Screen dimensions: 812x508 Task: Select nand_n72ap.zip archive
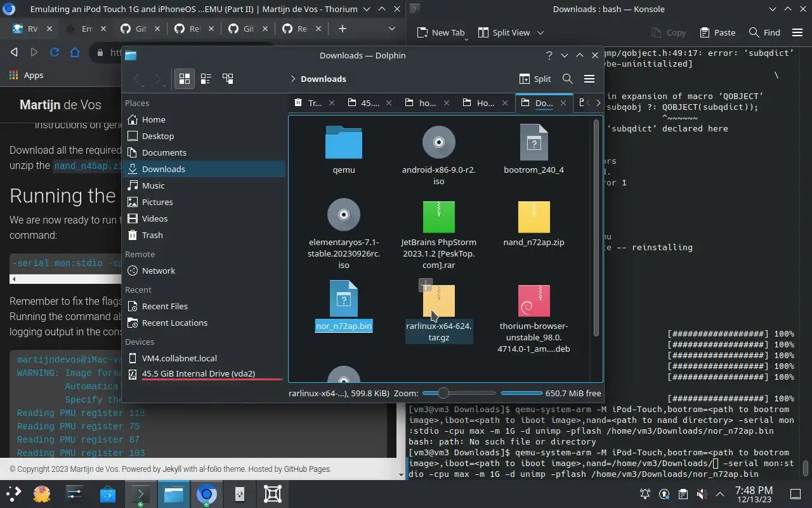coord(534,224)
